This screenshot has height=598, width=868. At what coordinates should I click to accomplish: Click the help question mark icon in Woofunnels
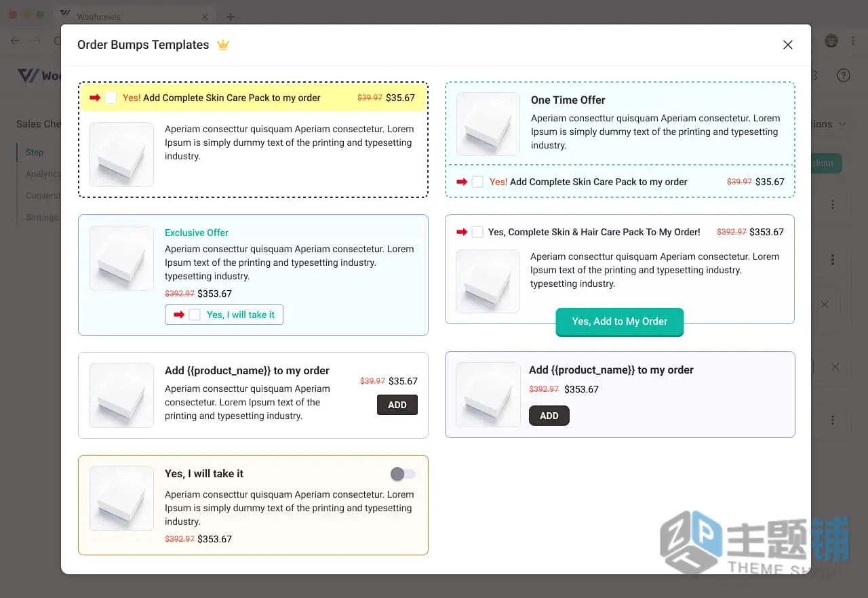(x=843, y=75)
